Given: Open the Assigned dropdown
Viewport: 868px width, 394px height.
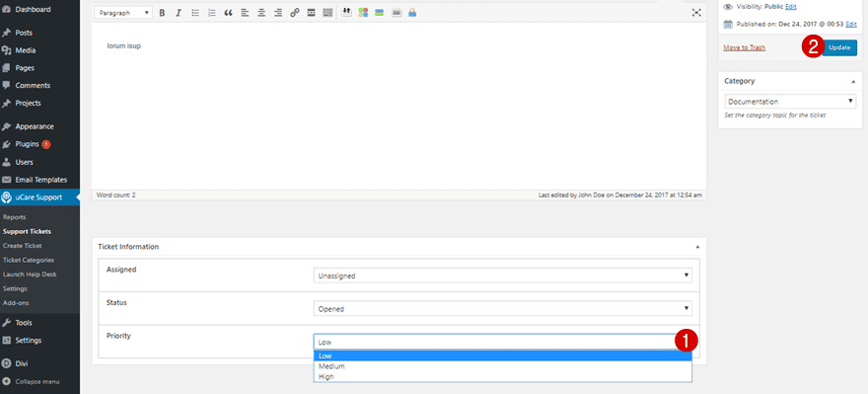Looking at the screenshot, I should click(503, 276).
